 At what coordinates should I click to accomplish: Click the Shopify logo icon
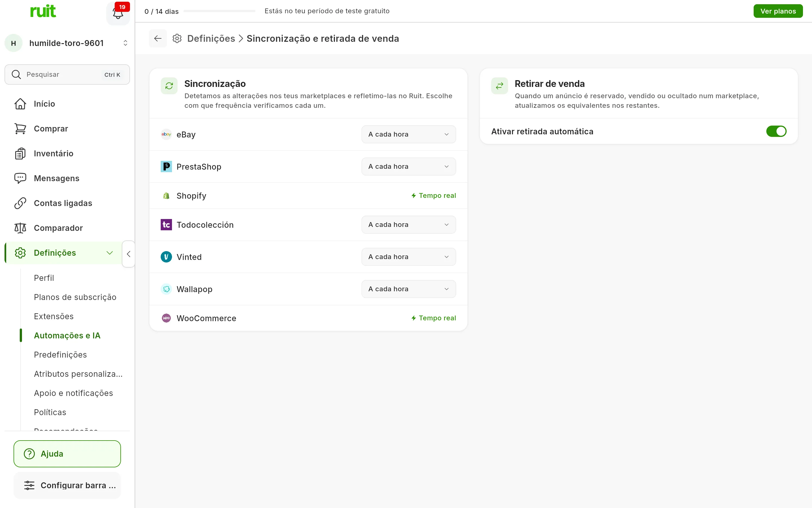click(x=166, y=196)
